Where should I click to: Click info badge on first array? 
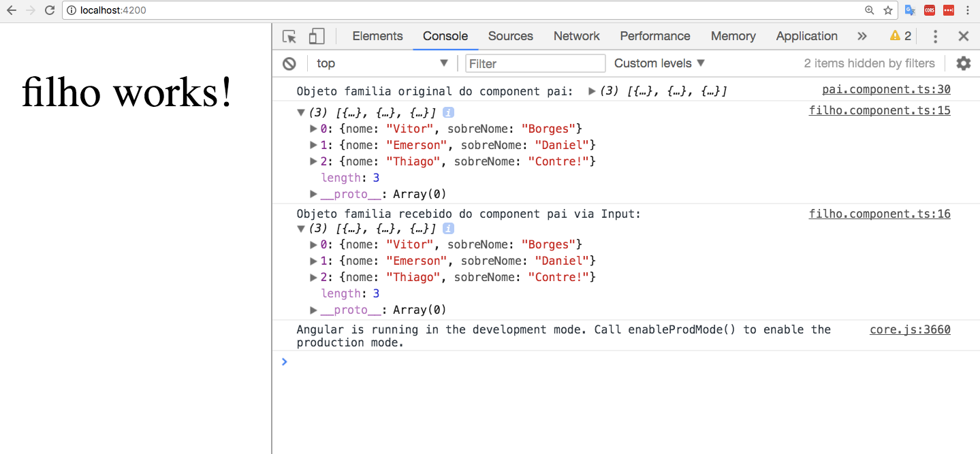(x=448, y=112)
